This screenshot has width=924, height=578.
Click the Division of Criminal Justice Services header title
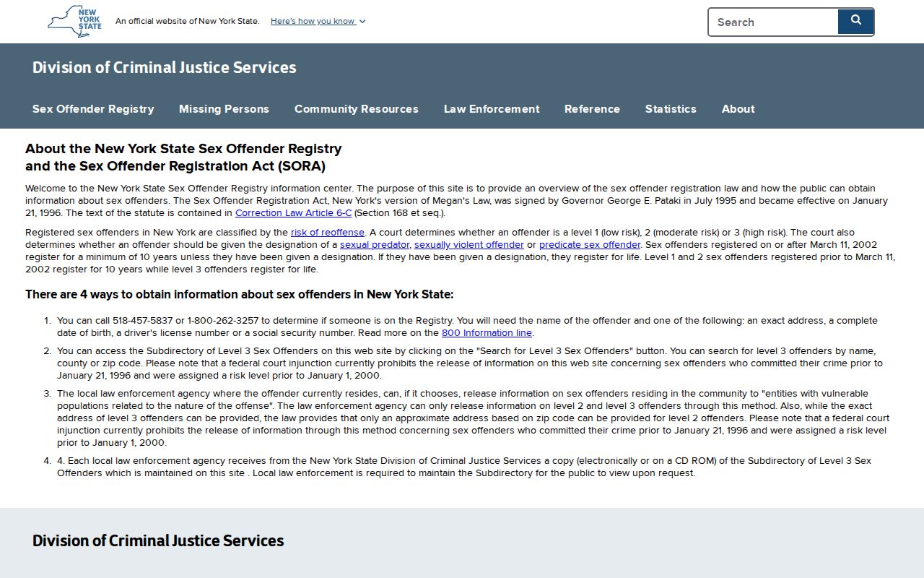(x=165, y=67)
